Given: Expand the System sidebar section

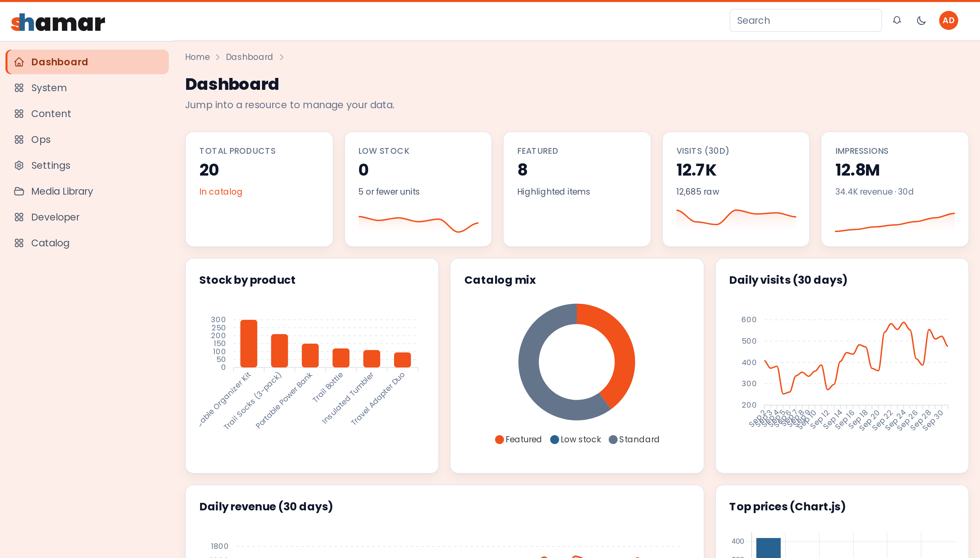Looking at the screenshot, I should [x=87, y=88].
